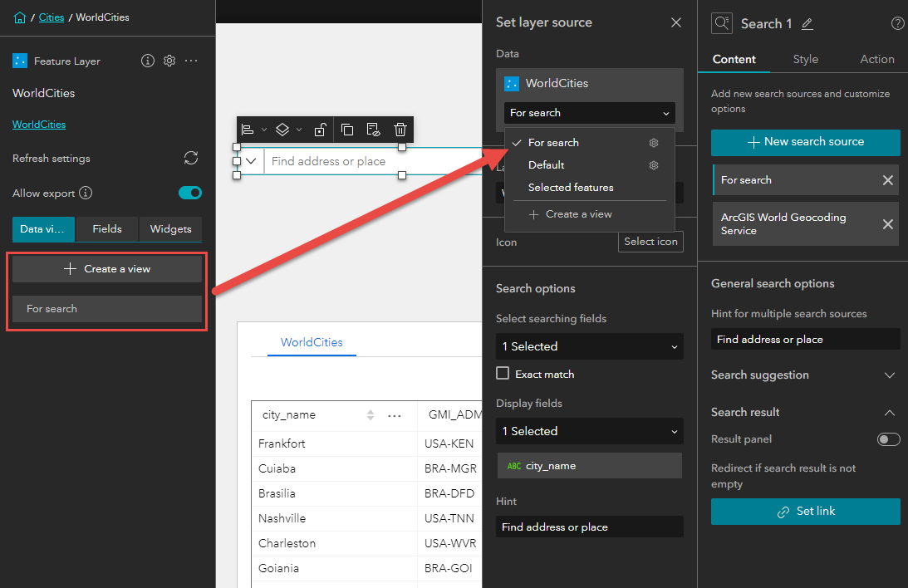Open the WorldCities link in the left panel
This screenshot has width=908, height=588.
click(x=39, y=125)
